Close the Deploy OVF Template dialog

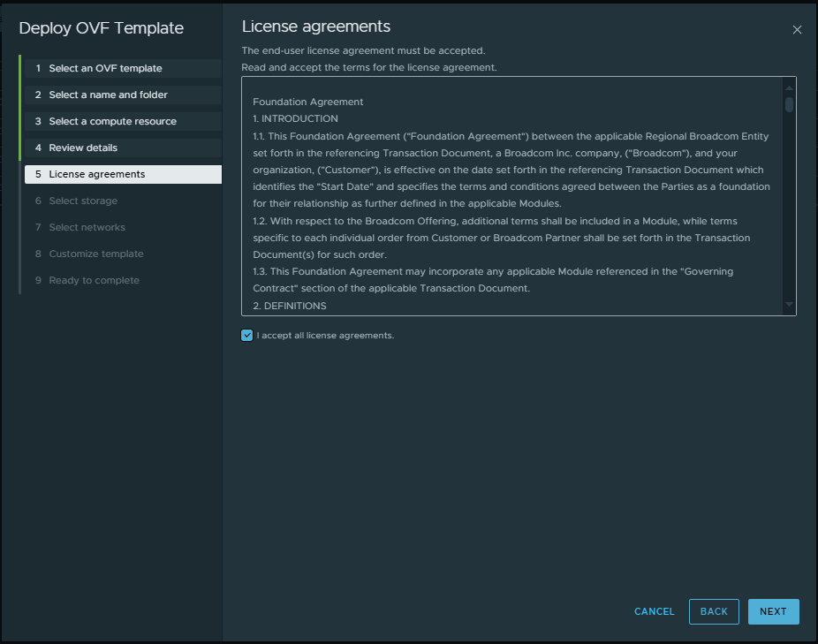point(797,30)
